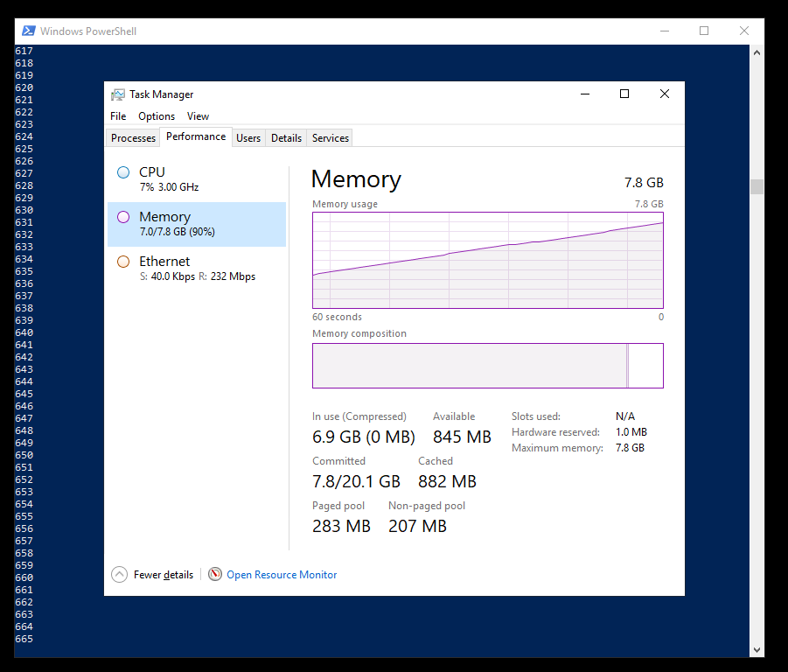Click the Task Manager title bar icon
This screenshot has height=672, width=788.
pyautogui.click(x=118, y=94)
